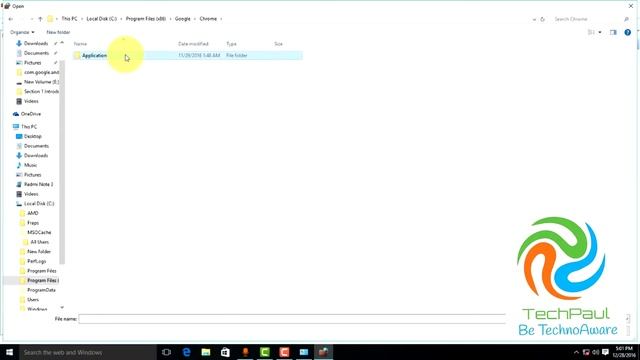Expand chevron after Chrome breadcrumb

[221, 19]
